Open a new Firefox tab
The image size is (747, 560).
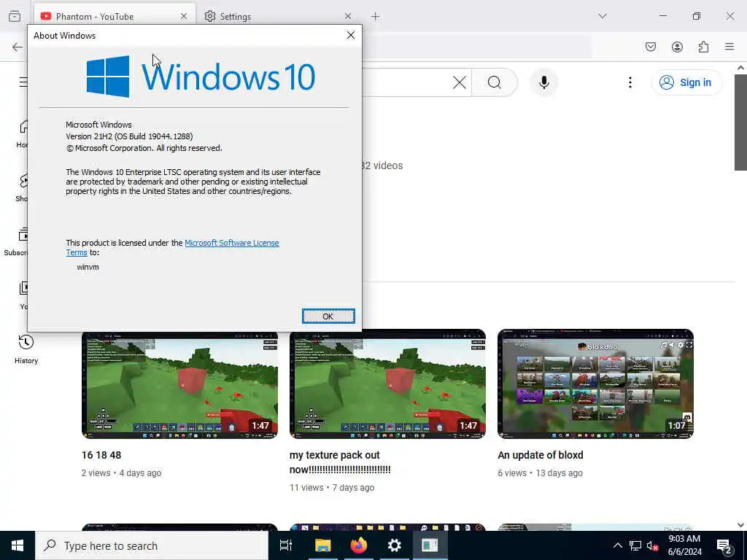click(x=376, y=17)
